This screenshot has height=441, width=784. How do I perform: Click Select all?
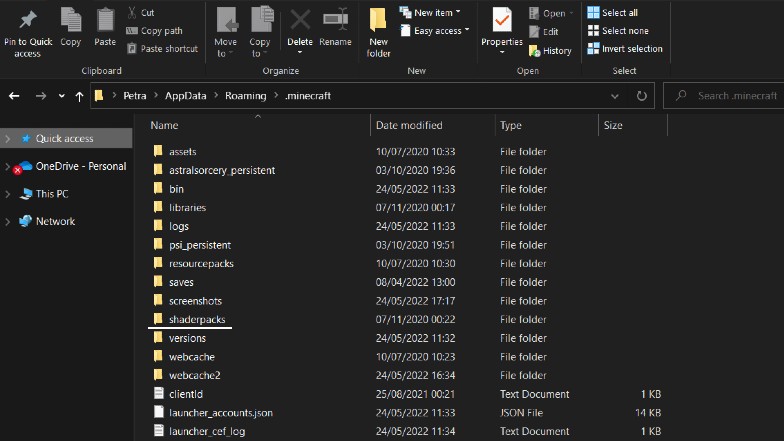coord(612,12)
